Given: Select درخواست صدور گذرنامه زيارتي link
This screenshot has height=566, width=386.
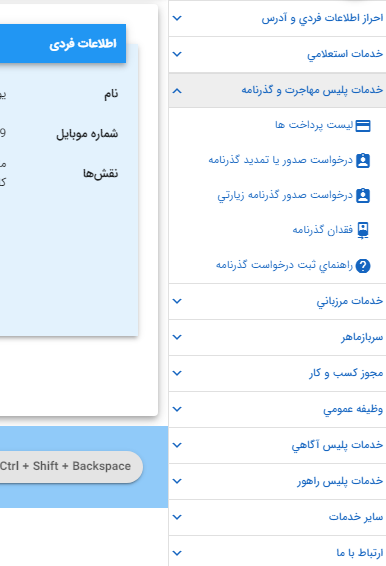Looking at the screenshot, I should point(285,195).
